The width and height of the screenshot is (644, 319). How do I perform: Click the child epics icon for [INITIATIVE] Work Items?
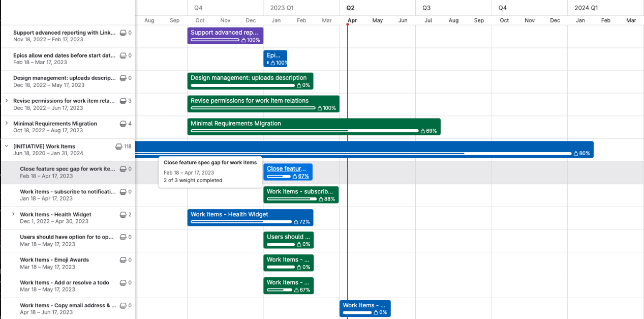pos(119,147)
